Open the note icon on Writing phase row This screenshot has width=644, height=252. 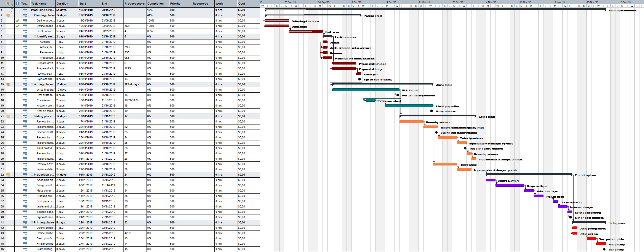[8, 84]
